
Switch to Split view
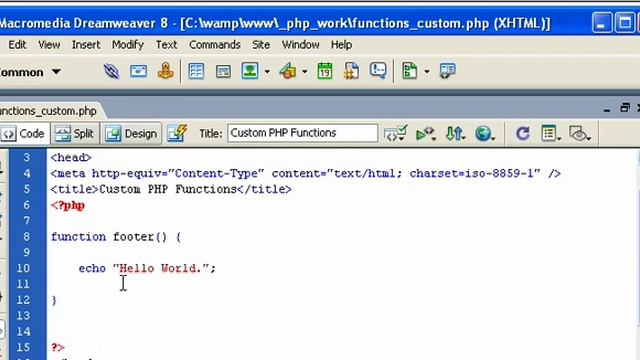click(75, 133)
